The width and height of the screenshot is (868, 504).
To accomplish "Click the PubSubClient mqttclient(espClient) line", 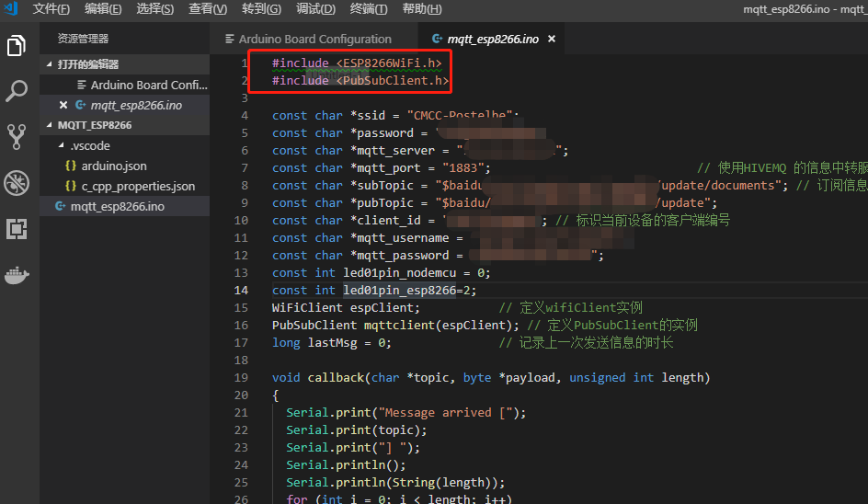I will click(395, 325).
